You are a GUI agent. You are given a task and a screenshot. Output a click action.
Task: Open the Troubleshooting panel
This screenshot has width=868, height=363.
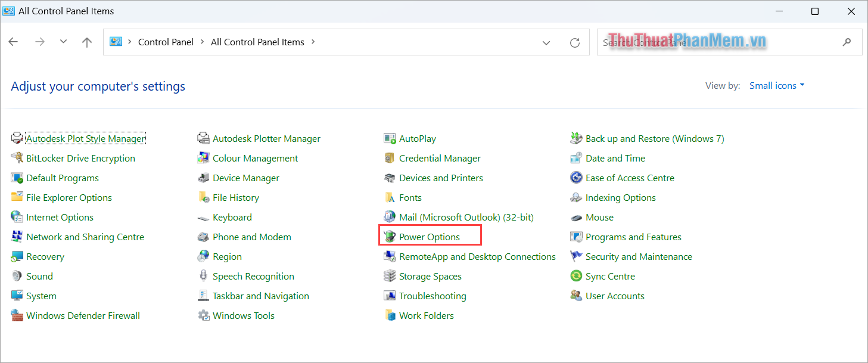(433, 296)
